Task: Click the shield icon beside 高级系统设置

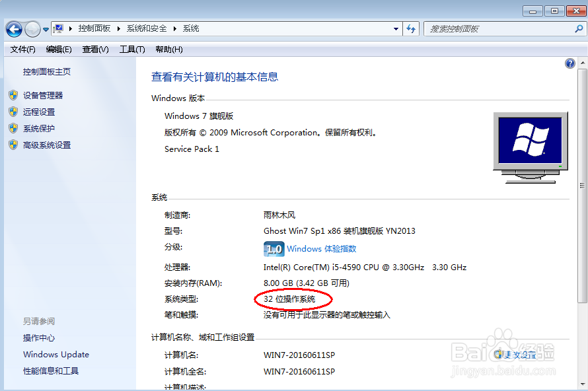Action: [x=13, y=145]
